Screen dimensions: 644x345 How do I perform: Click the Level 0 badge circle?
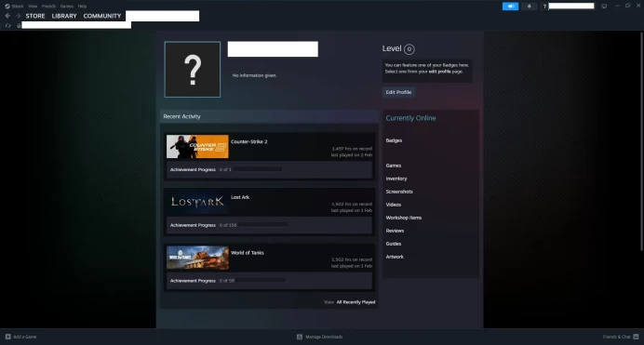(409, 49)
